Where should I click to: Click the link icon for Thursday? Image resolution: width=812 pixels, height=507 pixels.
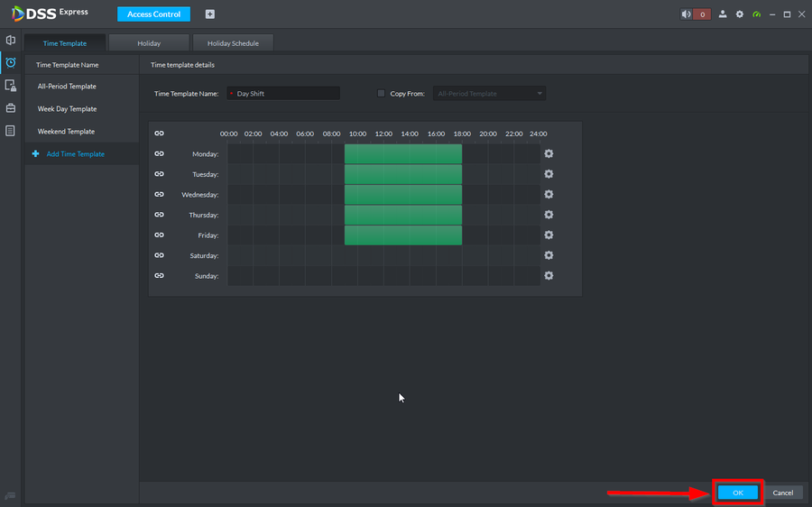[159, 215]
